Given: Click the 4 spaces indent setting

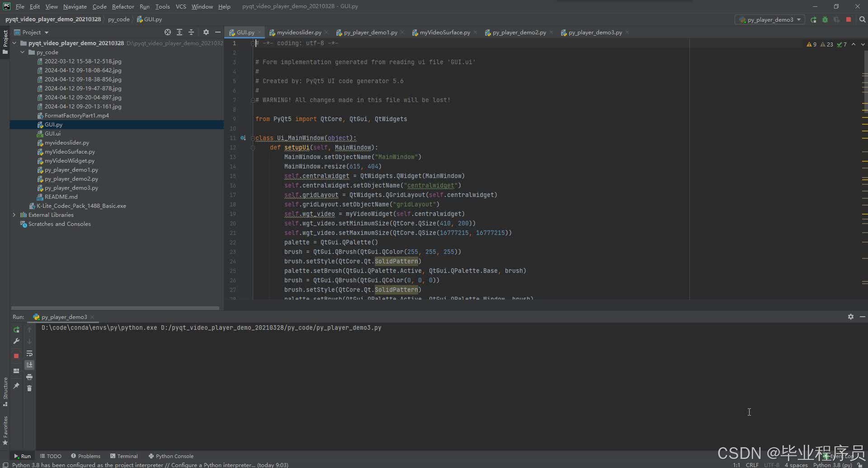Looking at the screenshot, I should point(796,465).
